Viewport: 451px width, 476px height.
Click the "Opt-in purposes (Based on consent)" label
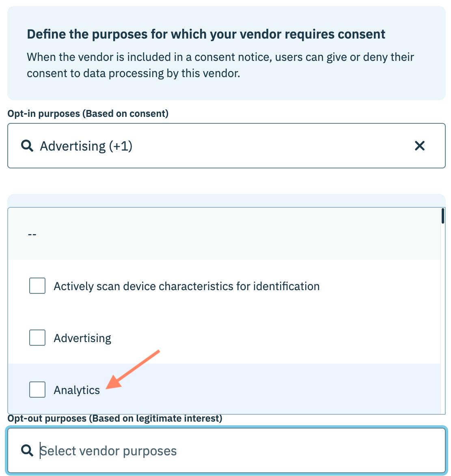tap(88, 114)
